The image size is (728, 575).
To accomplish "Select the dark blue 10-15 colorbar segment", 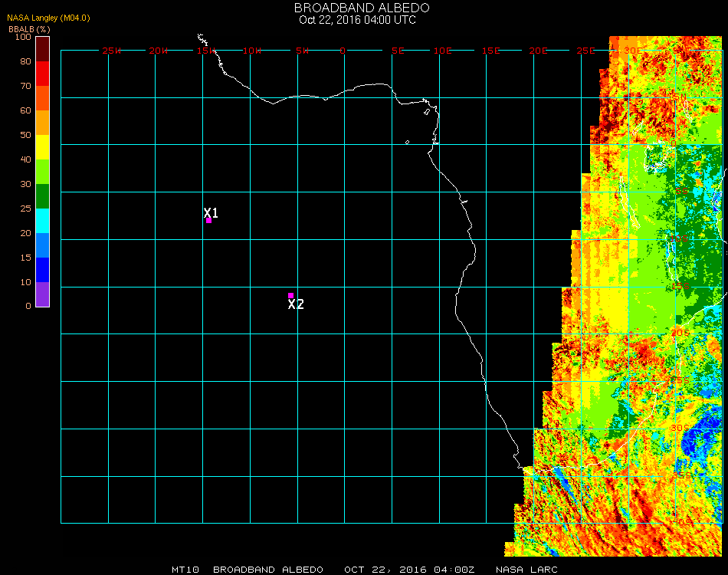I will 42,270.
